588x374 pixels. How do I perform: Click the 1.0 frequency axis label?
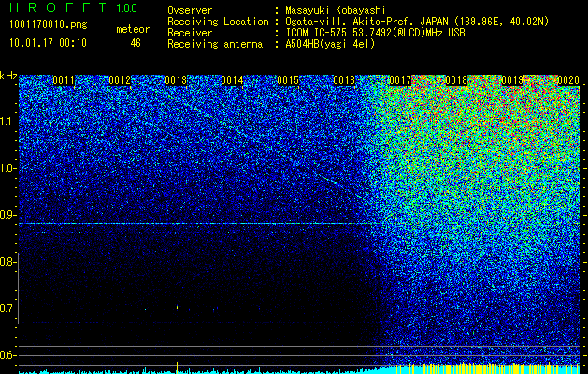7,168
